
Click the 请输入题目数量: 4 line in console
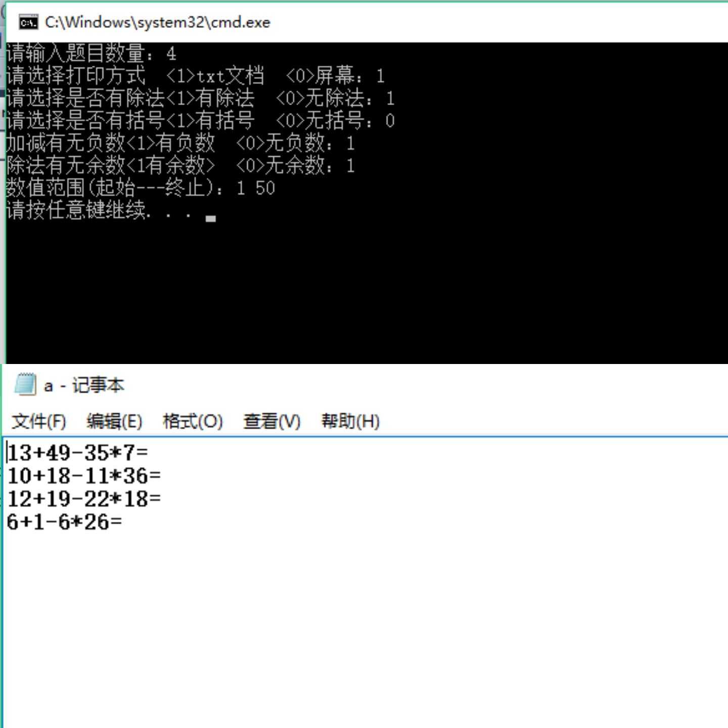click(x=91, y=54)
